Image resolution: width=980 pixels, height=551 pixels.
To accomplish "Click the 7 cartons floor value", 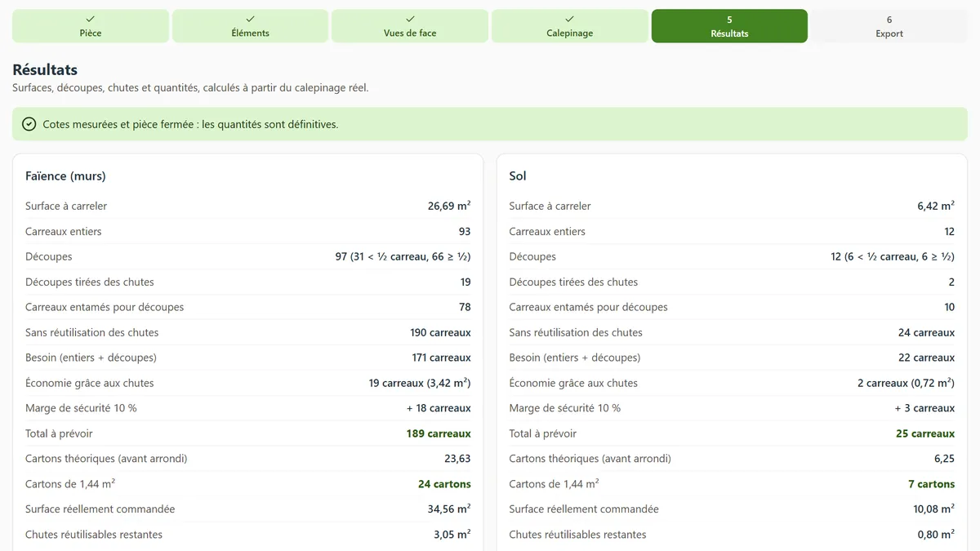I will (x=931, y=484).
